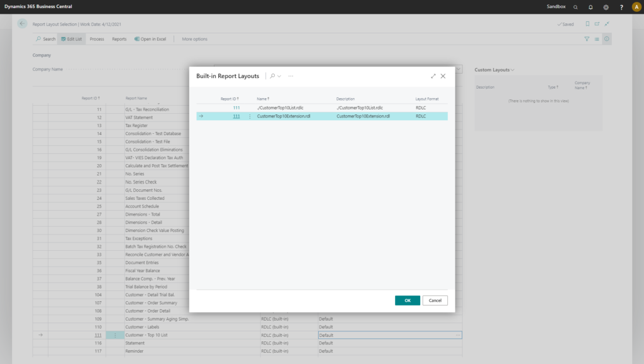Toggle the filter pane funnel icon
644x364 pixels.
point(587,39)
